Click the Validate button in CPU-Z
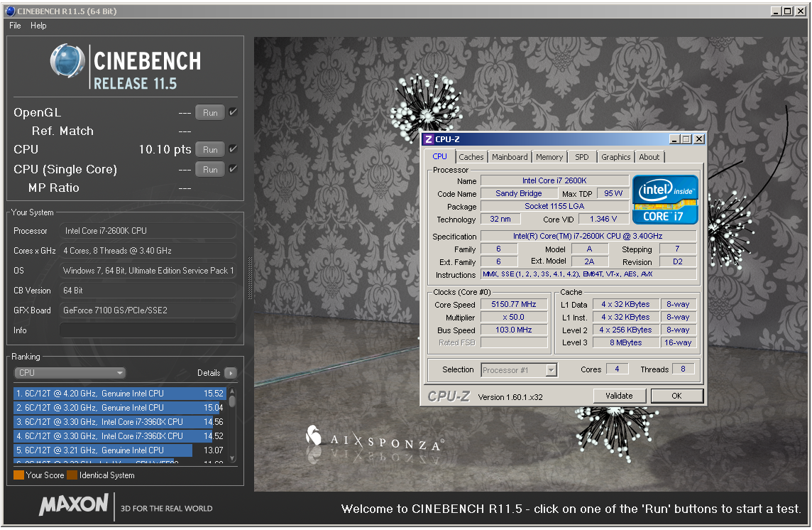 [x=620, y=396]
